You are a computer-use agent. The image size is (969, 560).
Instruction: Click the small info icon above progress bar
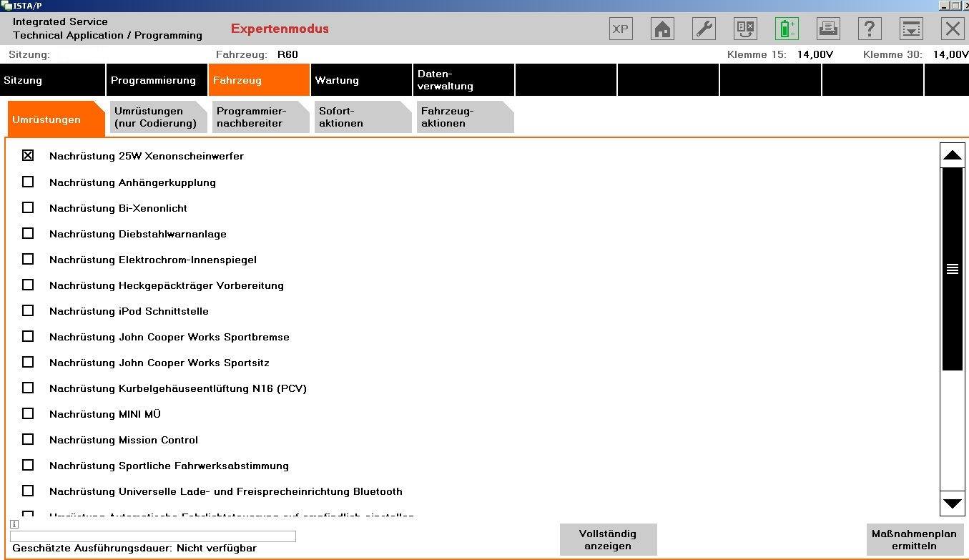coord(14,524)
